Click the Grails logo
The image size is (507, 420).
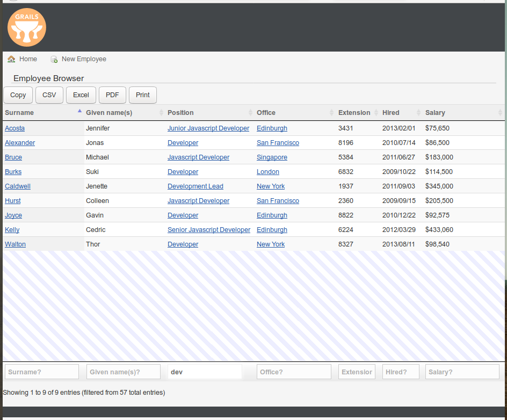click(x=26, y=27)
